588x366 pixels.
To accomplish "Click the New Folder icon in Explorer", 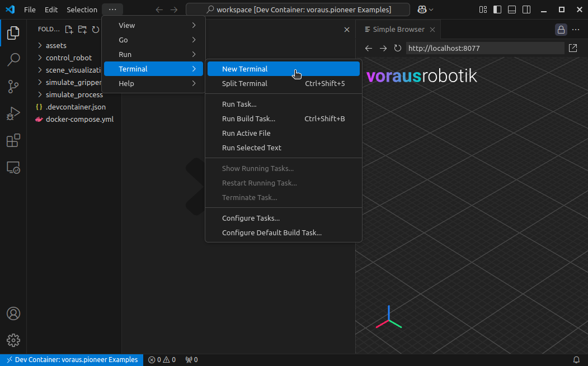I will click(82, 30).
